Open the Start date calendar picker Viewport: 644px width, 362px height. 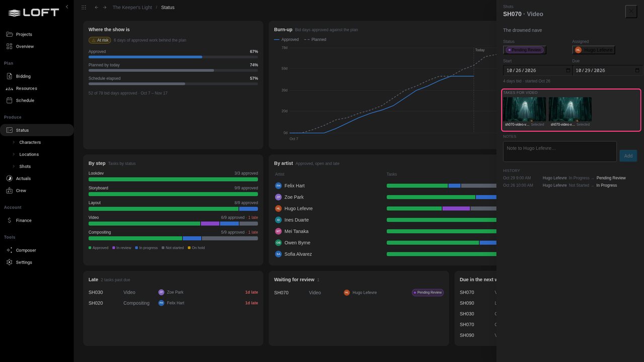(x=569, y=71)
